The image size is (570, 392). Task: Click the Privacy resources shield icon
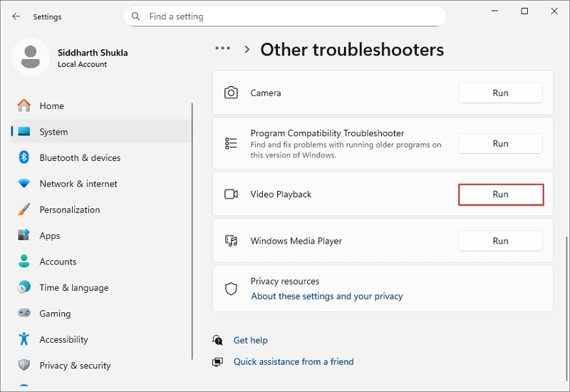click(x=231, y=289)
